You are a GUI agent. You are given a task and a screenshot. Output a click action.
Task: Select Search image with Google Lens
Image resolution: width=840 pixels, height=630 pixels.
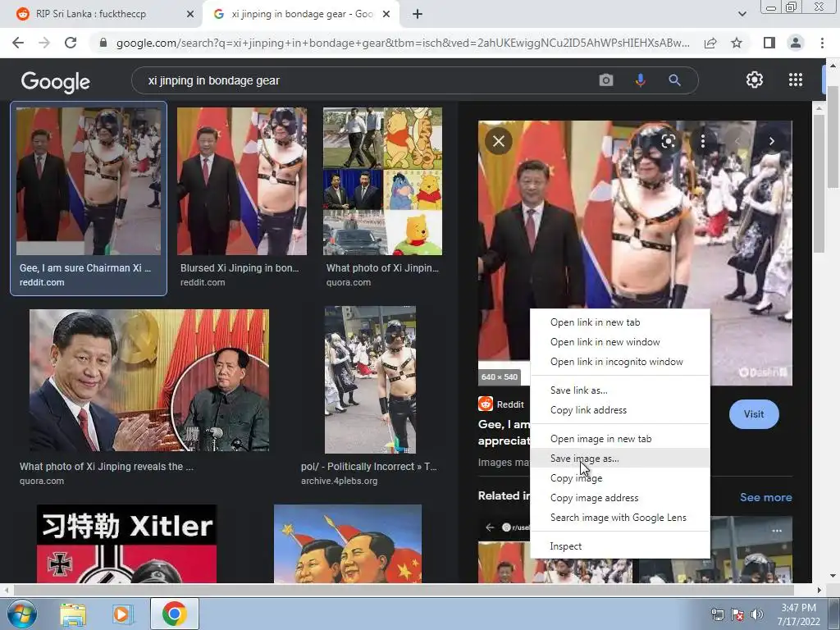point(620,518)
